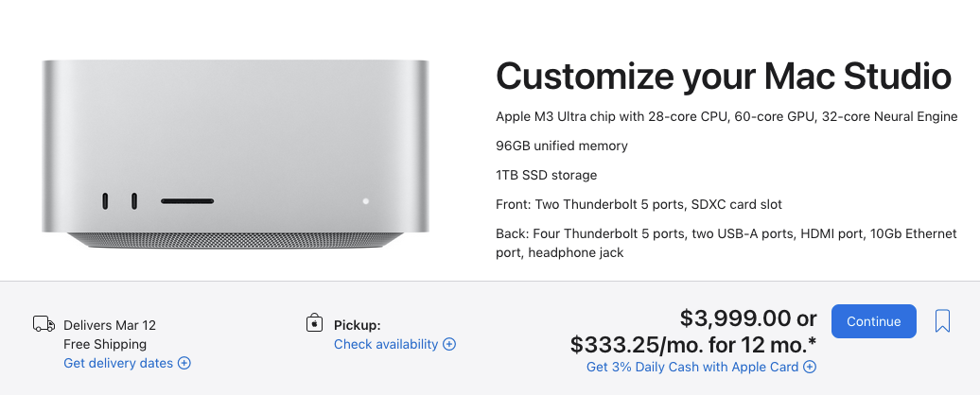The width and height of the screenshot is (980, 395).
Task: Click the 96GB unified memory line
Action: 562,146
